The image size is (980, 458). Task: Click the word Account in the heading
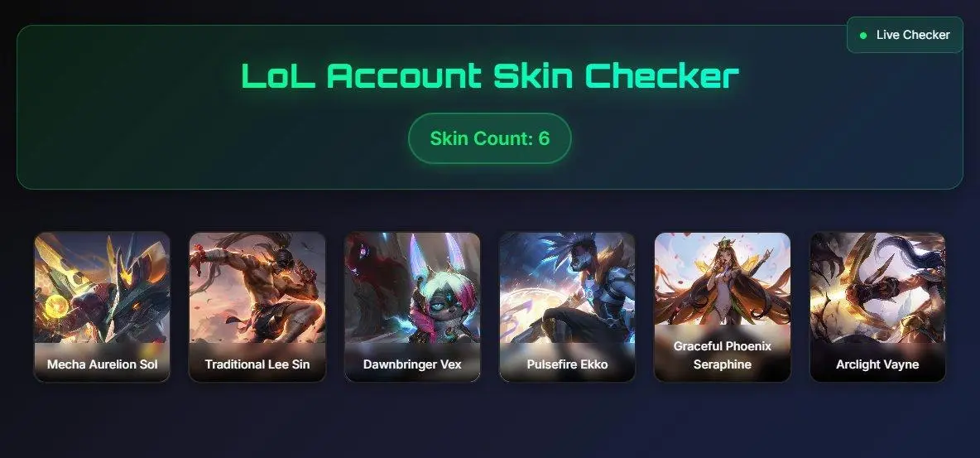pyautogui.click(x=405, y=75)
